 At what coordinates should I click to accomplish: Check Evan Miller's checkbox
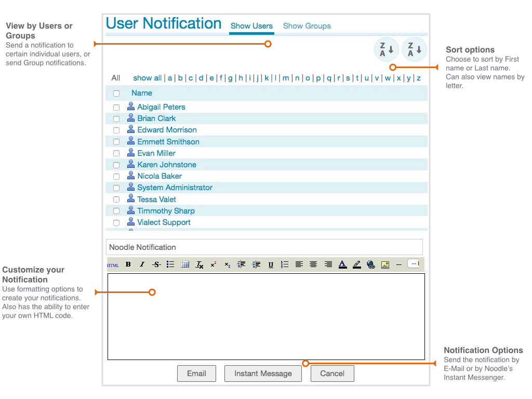tap(116, 153)
